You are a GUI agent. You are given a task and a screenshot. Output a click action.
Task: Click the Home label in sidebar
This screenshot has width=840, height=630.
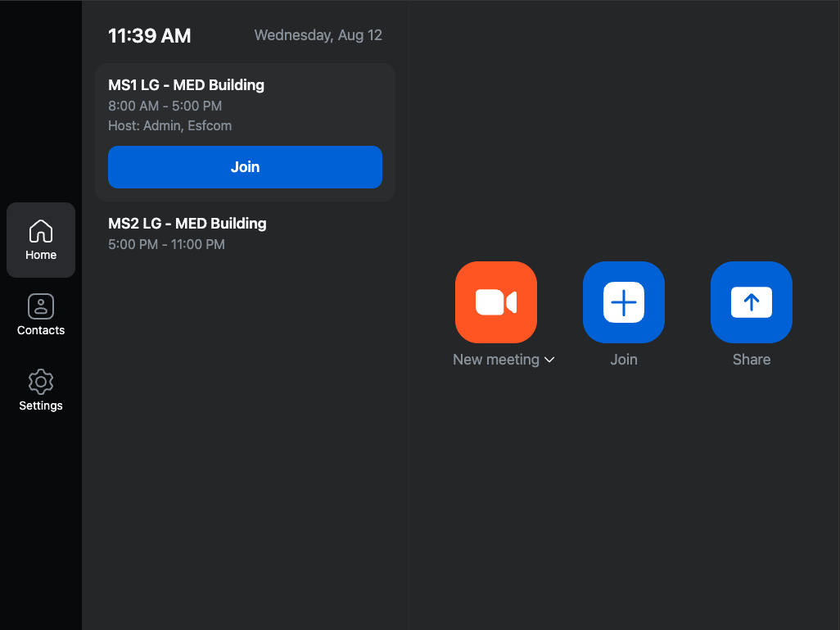41,256
